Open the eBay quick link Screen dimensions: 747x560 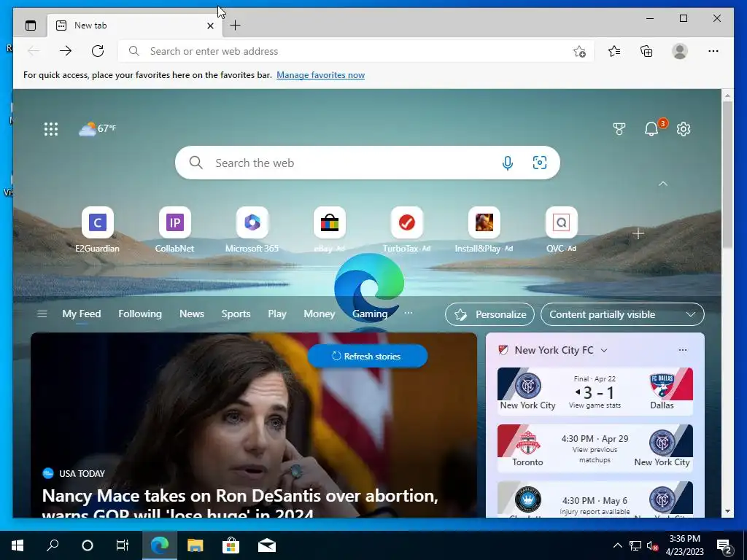pyautogui.click(x=329, y=230)
